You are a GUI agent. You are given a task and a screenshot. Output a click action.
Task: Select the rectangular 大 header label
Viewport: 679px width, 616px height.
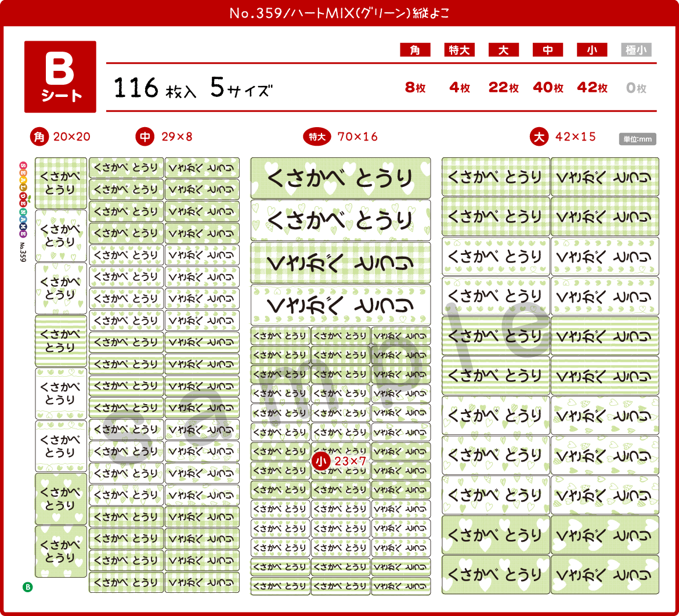click(504, 50)
